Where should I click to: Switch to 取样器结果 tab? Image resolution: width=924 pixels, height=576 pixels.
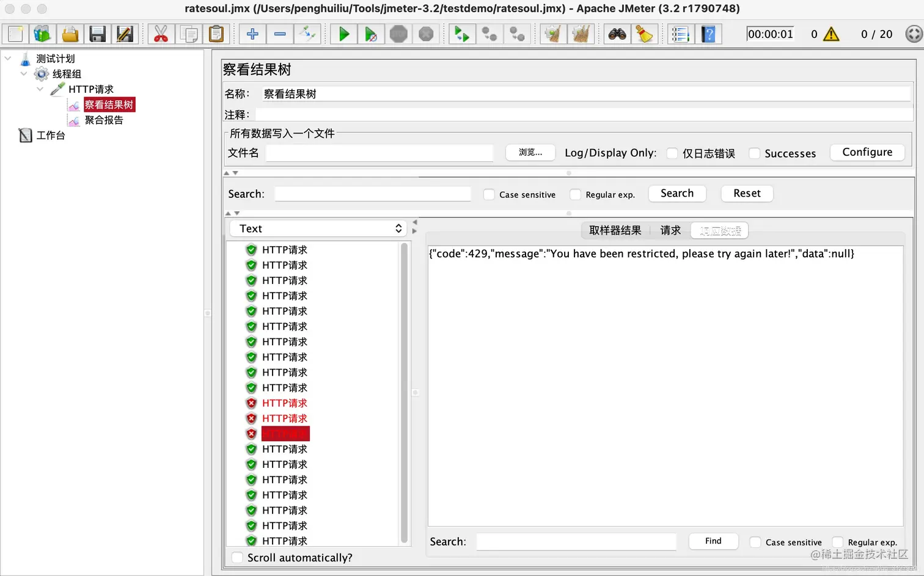tap(615, 230)
